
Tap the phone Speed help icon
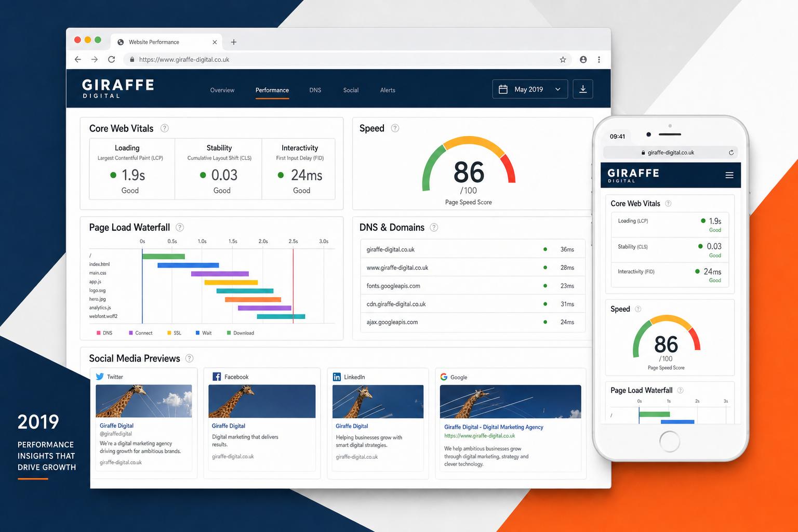(x=638, y=309)
